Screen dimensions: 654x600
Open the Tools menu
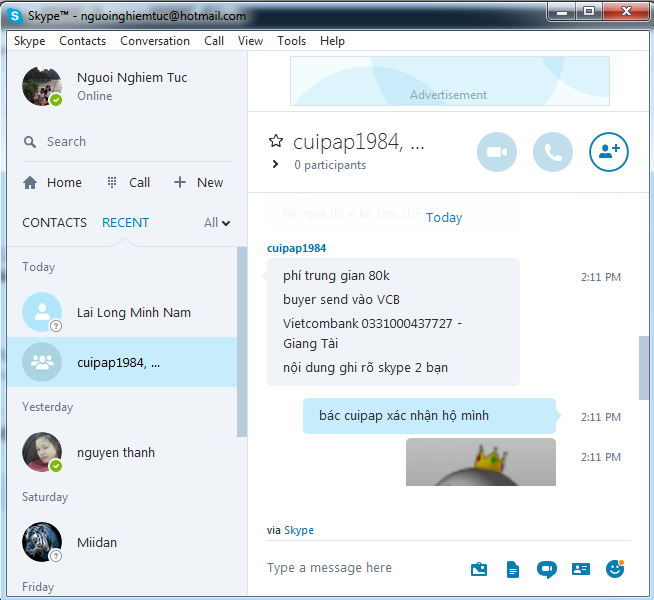click(x=292, y=41)
